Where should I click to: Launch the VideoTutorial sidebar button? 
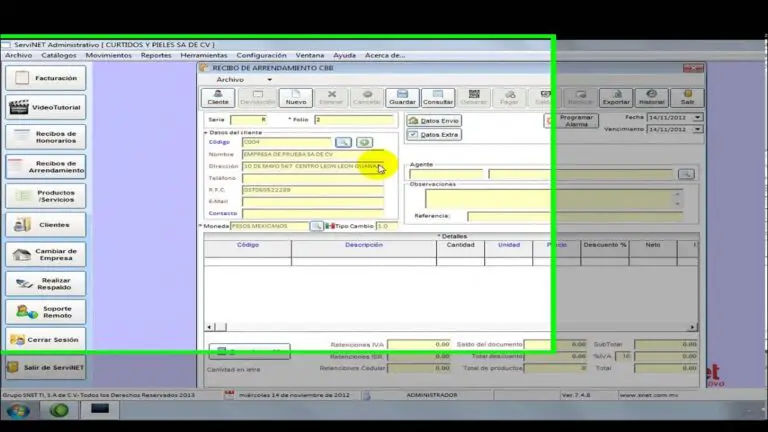[46, 107]
